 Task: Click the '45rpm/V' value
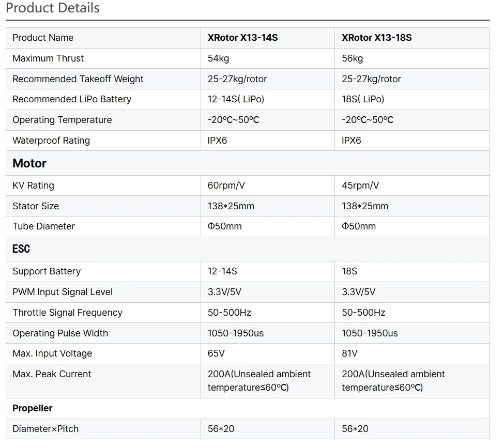(360, 186)
